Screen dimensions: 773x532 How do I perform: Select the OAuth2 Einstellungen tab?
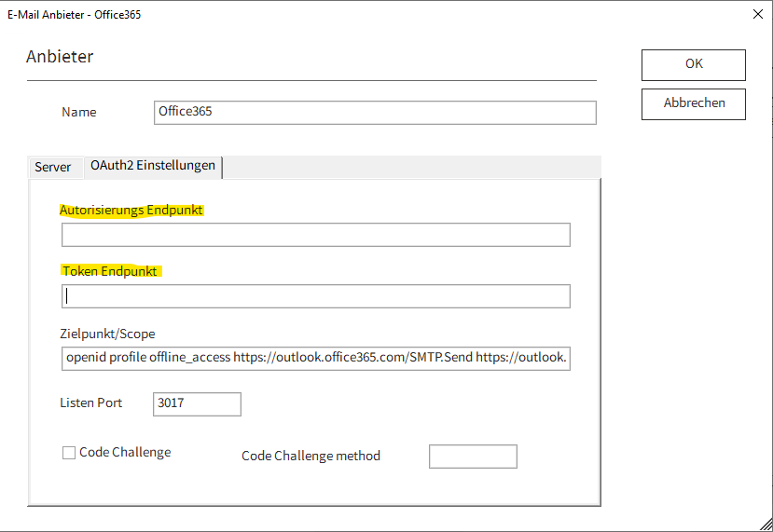pos(153,166)
